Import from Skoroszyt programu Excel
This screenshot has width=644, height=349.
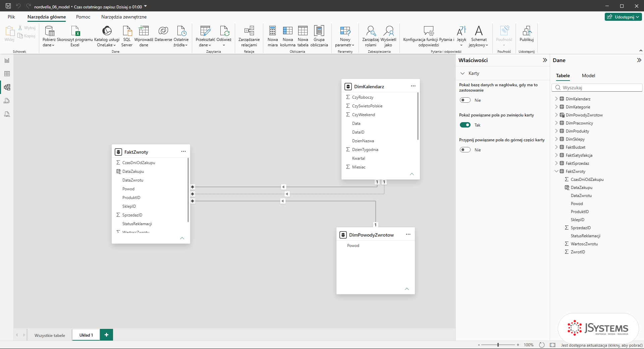click(x=75, y=36)
